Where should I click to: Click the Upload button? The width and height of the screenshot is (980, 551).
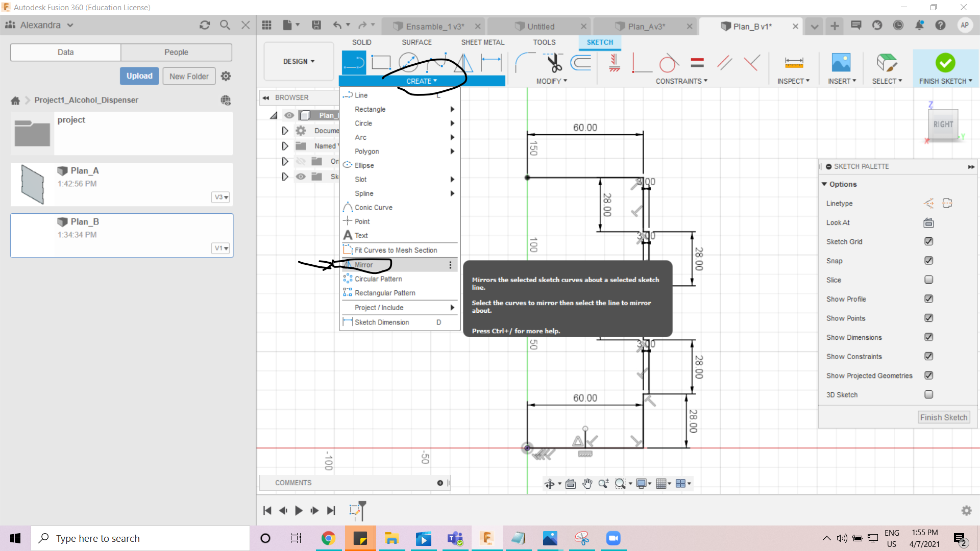coord(139,76)
